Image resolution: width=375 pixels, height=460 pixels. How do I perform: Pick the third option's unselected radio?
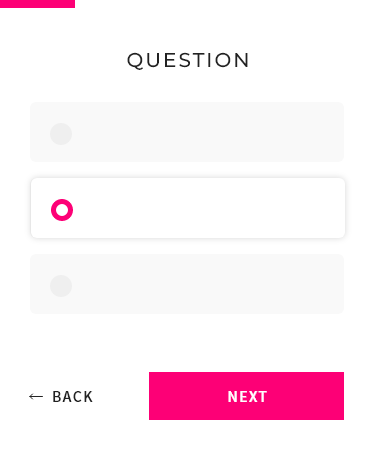click(x=61, y=286)
